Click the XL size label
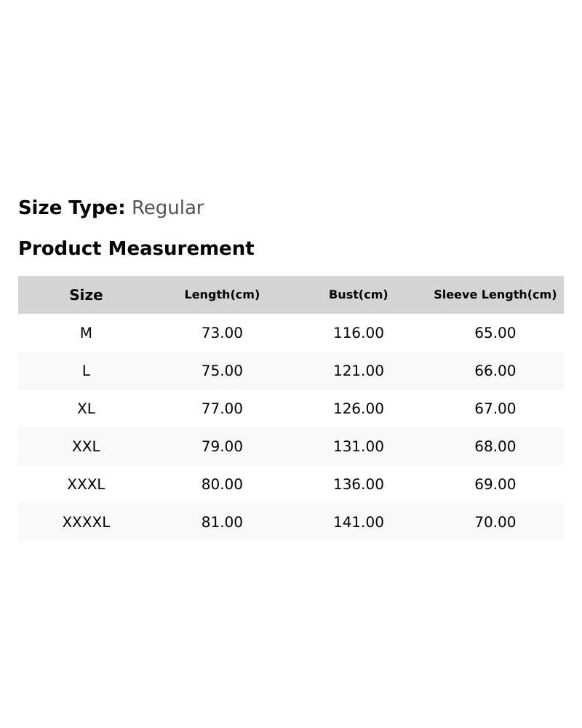This screenshot has width=582, height=728. pyautogui.click(x=86, y=408)
